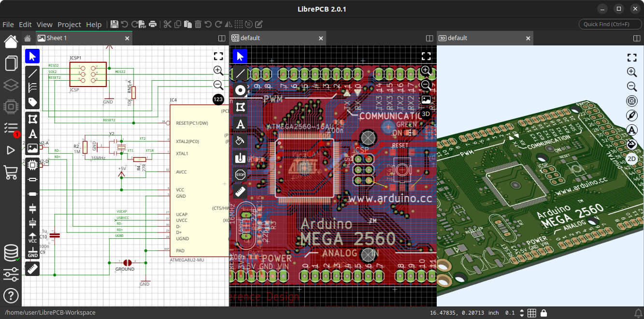Select the board keepout stop zone tool
The height and width of the screenshot is (319, 644).
(240, 174)
